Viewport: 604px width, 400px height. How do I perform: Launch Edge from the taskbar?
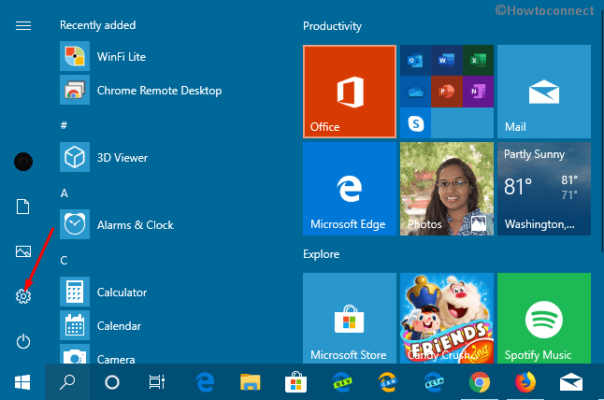[x=205, y=382]
